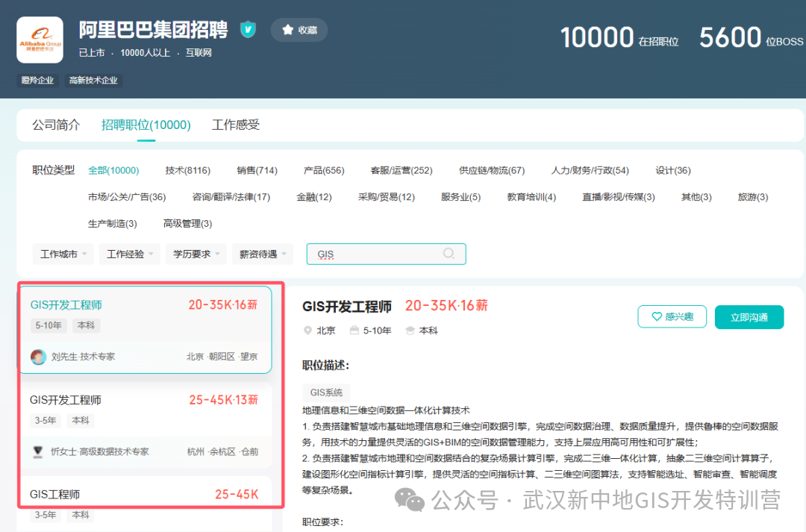Viewport: 806px width, 532px height.
Task: Select job type 全部(10000)
Action: click(113, 170)
